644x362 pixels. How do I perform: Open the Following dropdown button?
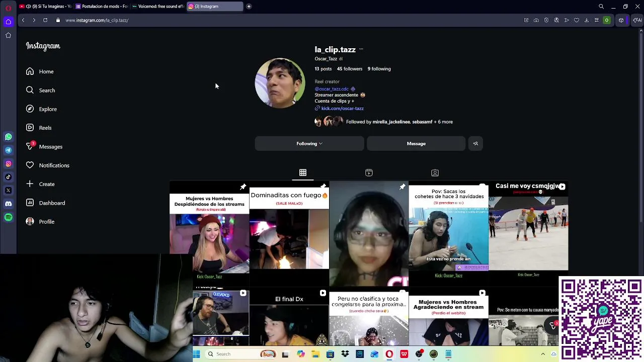(309, 144)
